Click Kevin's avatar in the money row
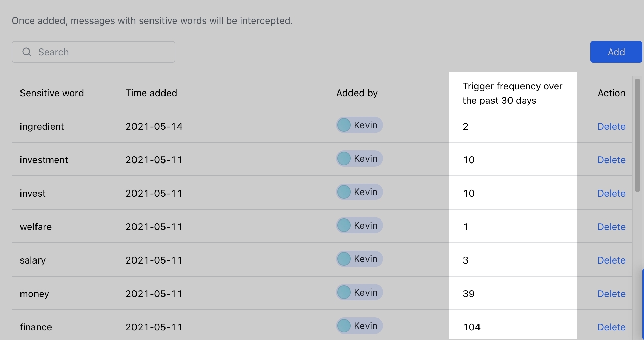The image size is (644, 340). point(344,293)
